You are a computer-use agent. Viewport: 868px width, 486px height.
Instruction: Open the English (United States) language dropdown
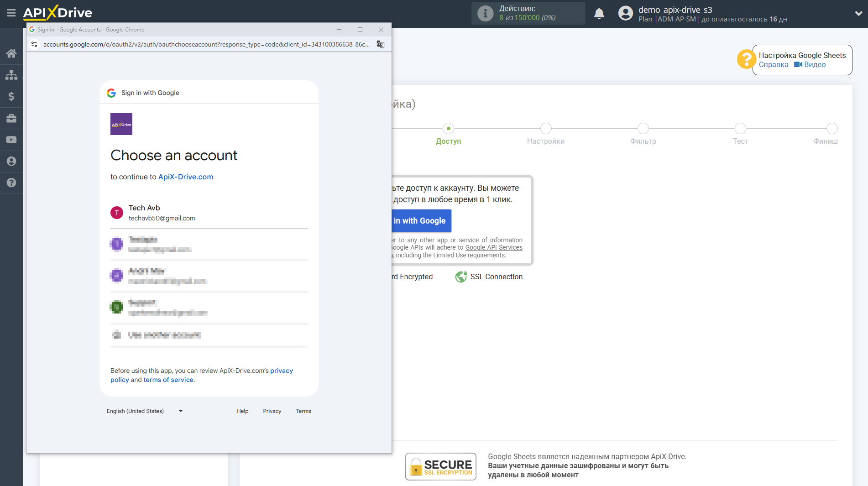tap(144, 411)
